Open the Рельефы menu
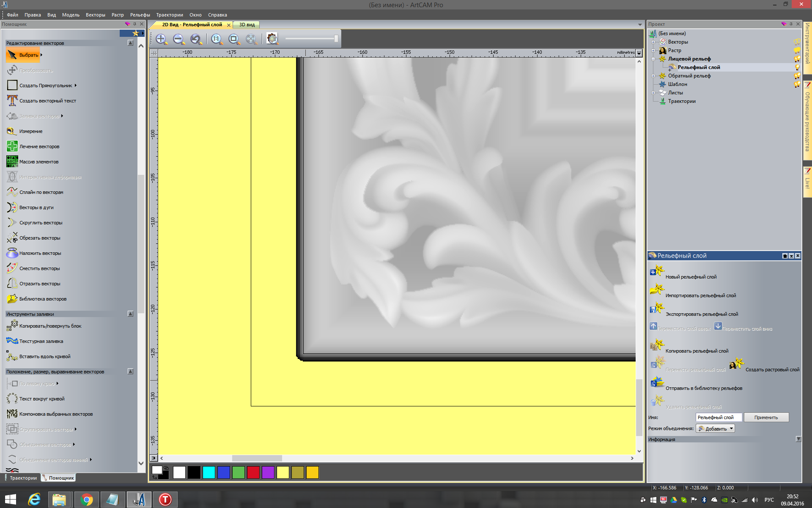812x508 pixels. (140, 15)
